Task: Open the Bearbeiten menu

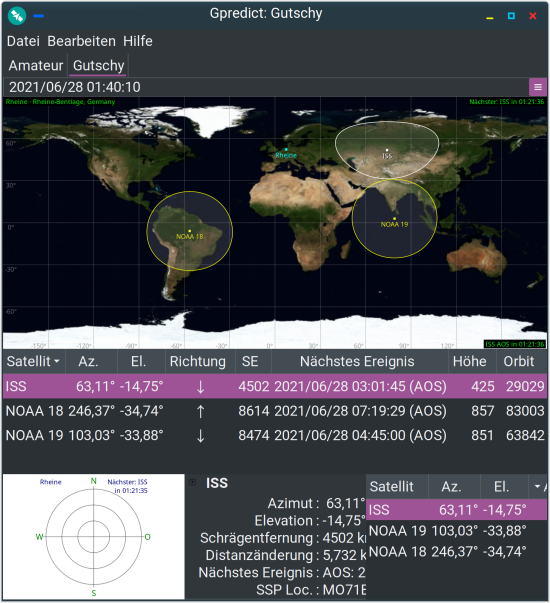Action: [82, 41]
